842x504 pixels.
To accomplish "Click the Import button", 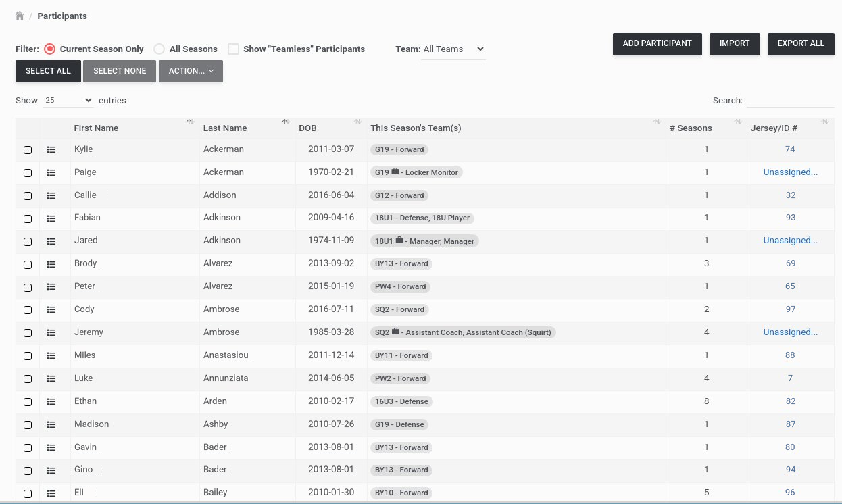I will [735, 44].
